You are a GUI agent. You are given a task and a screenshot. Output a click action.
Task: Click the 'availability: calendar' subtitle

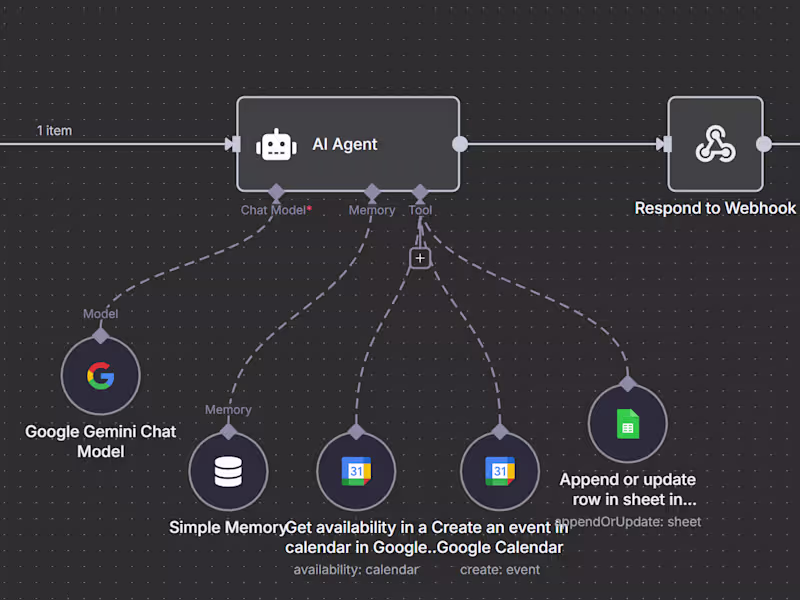(356, 569)
